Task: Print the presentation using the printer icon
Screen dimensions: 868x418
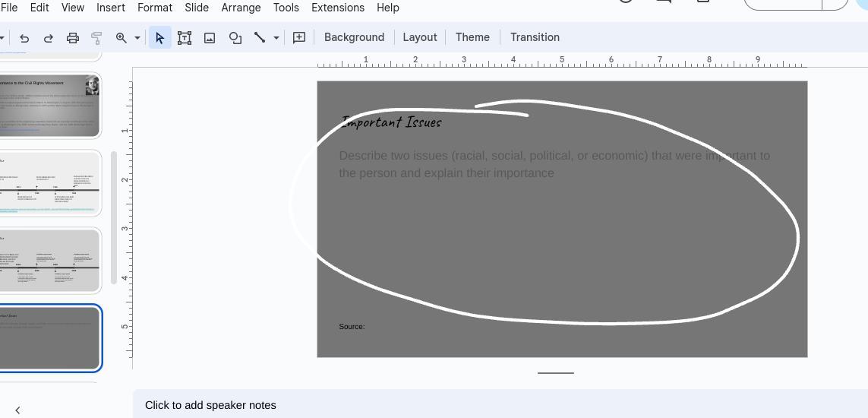Action: (x=73, y=37)
